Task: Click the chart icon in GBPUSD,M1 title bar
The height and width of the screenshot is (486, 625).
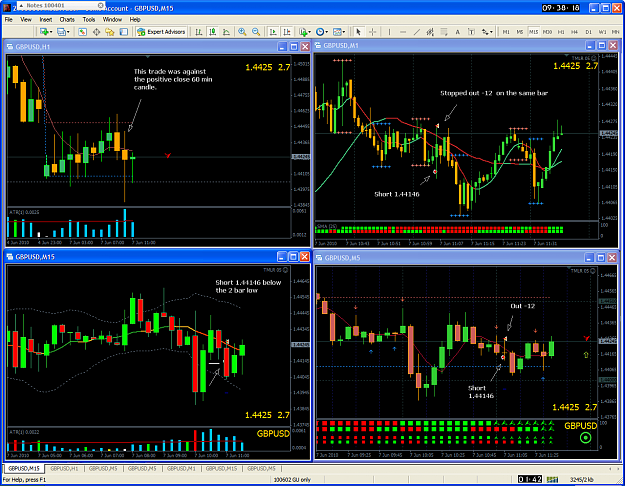Action: click(318, 45)
